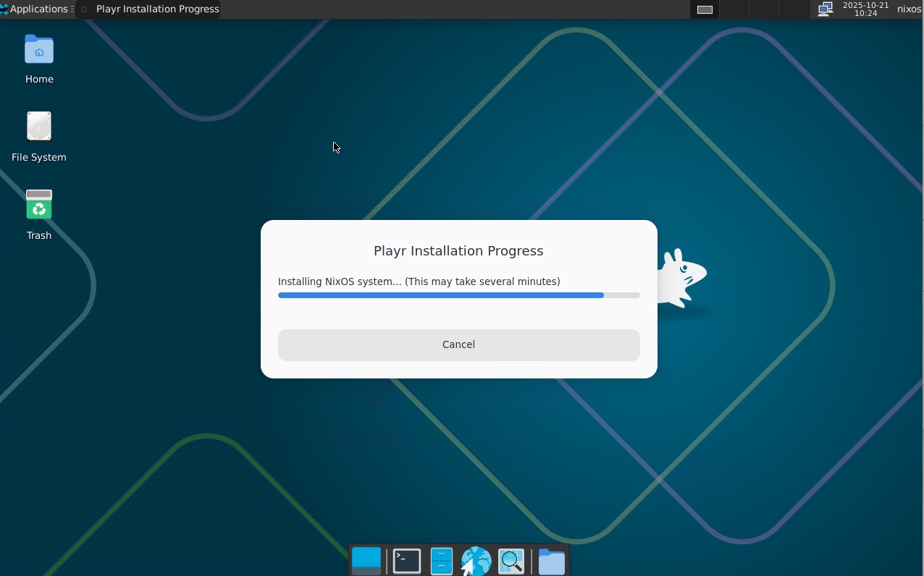Launch the web browser from the dock
This screenshot has width=924, height=576.
pos(476,561)
